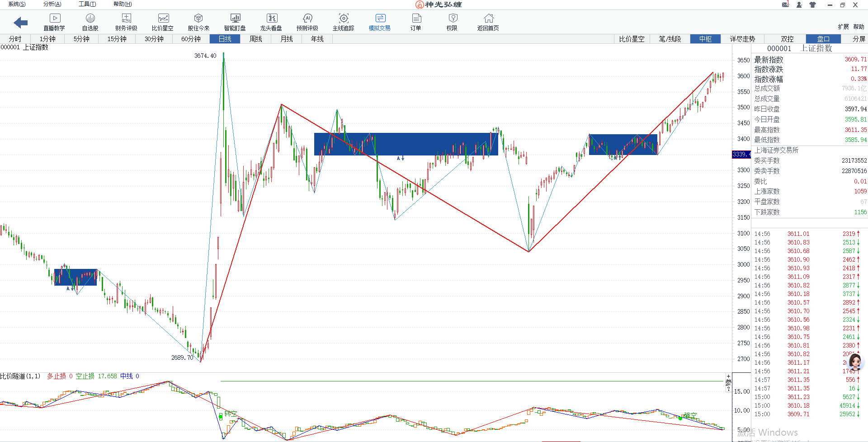Screen dimensions: 868x442
Task: Open the 分析(A) menu
Action: tap(52, 4)
